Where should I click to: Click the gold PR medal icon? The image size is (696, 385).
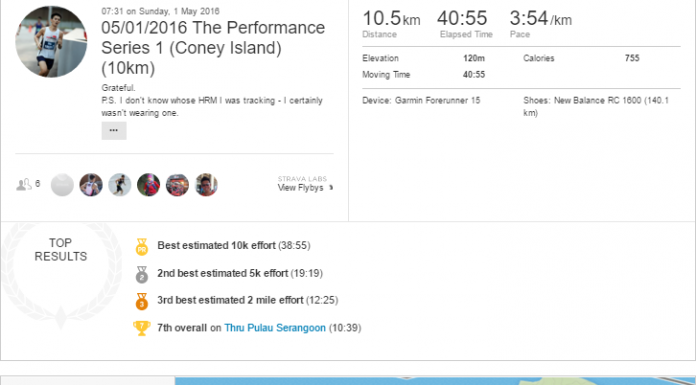pos(142,247)
